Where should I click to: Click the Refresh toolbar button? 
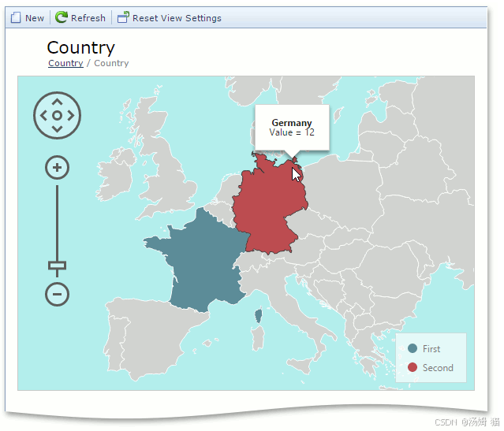[80, 17]
